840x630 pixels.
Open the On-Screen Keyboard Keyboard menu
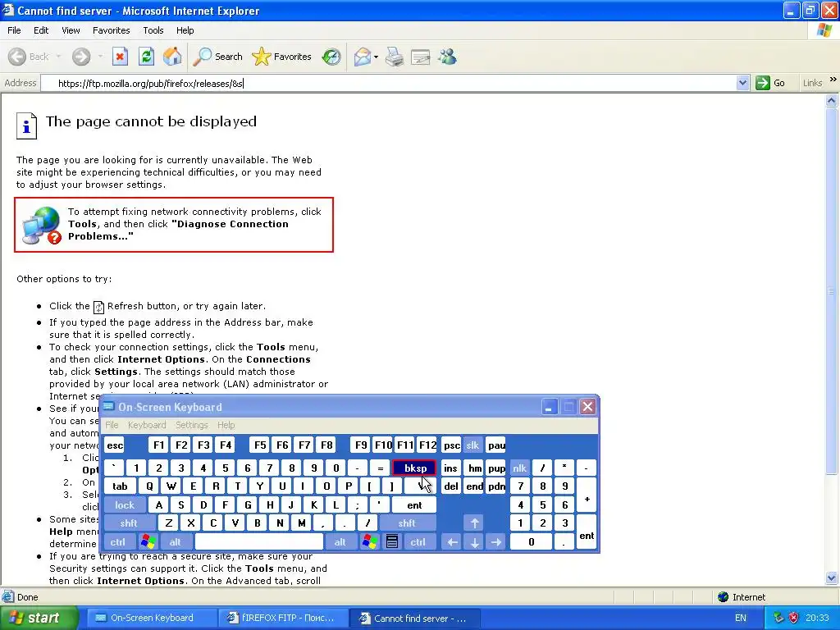point(147,425)
